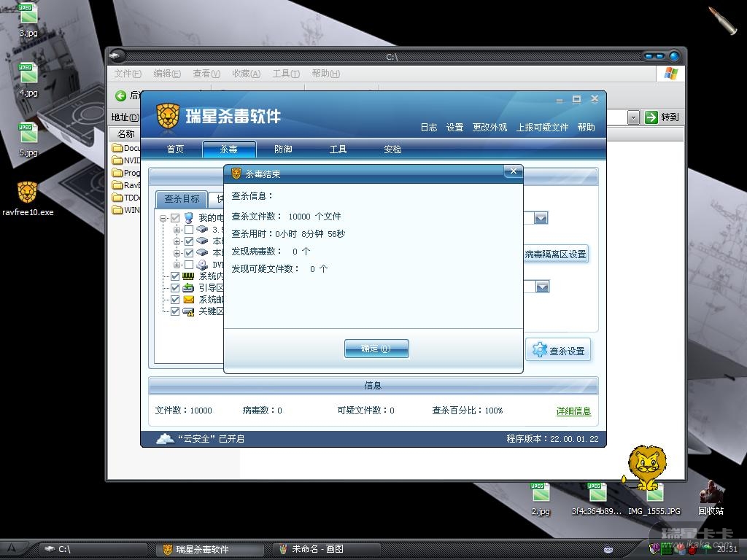Open the 日志 link in the antivirus header

pos(429,127)
